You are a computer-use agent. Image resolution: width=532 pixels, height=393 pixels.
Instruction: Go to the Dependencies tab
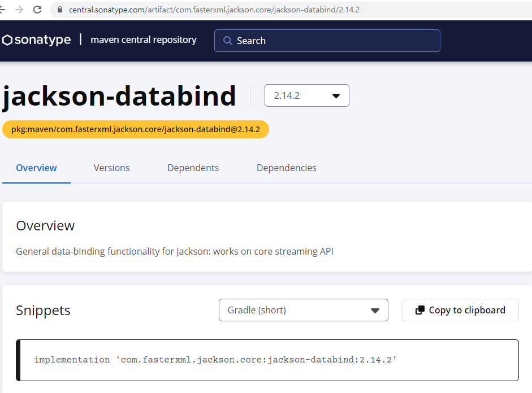(287, 168)
